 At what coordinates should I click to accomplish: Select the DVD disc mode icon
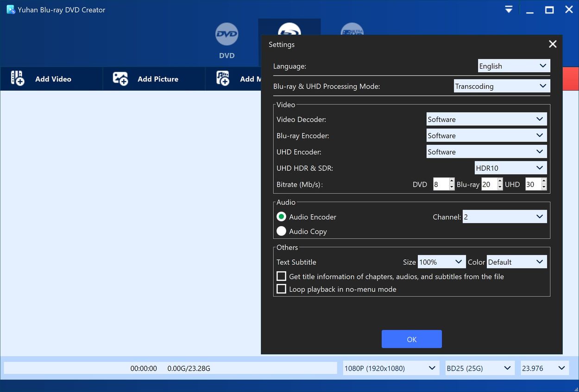point(227,34)
